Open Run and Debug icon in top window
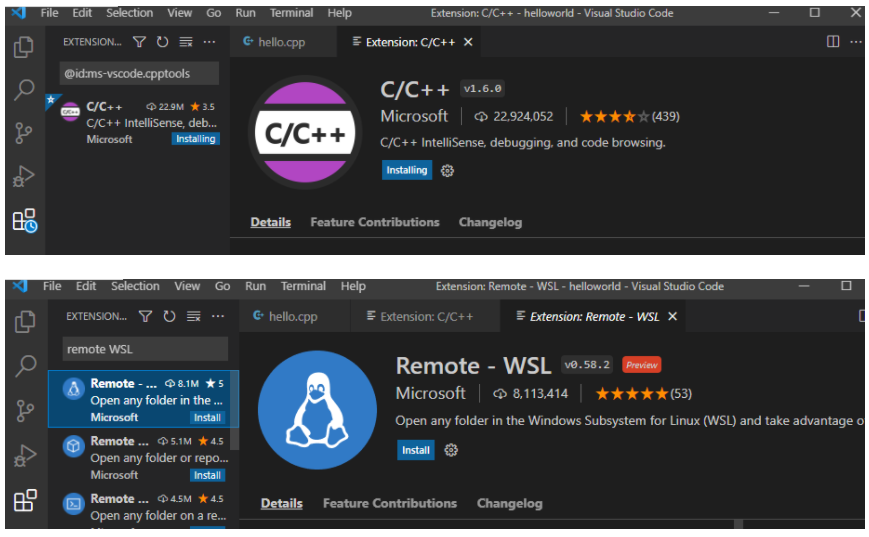 [x=24, y=176]
